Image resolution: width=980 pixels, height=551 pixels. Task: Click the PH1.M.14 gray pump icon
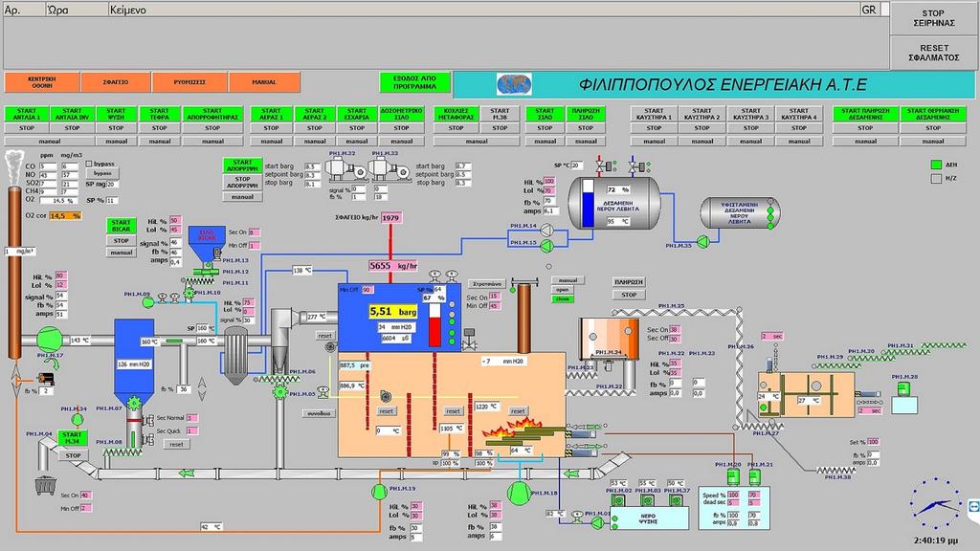click(546, 230)
